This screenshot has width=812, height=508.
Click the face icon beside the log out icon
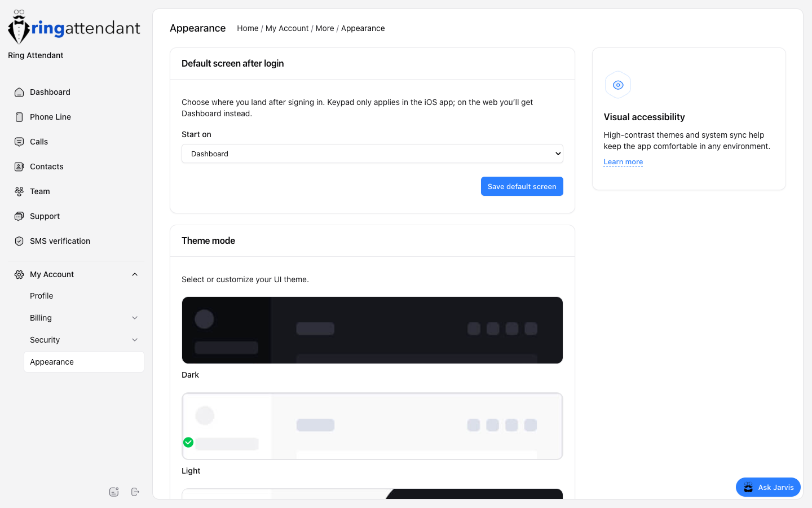114,492
